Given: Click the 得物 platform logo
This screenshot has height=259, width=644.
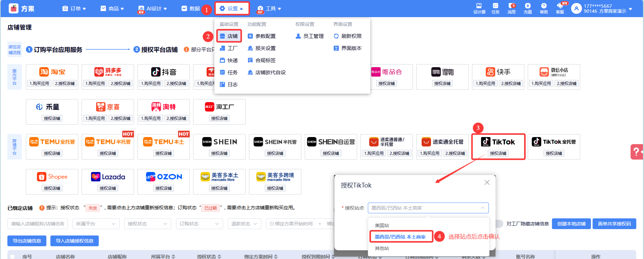Looking at the screenshot, I should [x=442, y=72].
